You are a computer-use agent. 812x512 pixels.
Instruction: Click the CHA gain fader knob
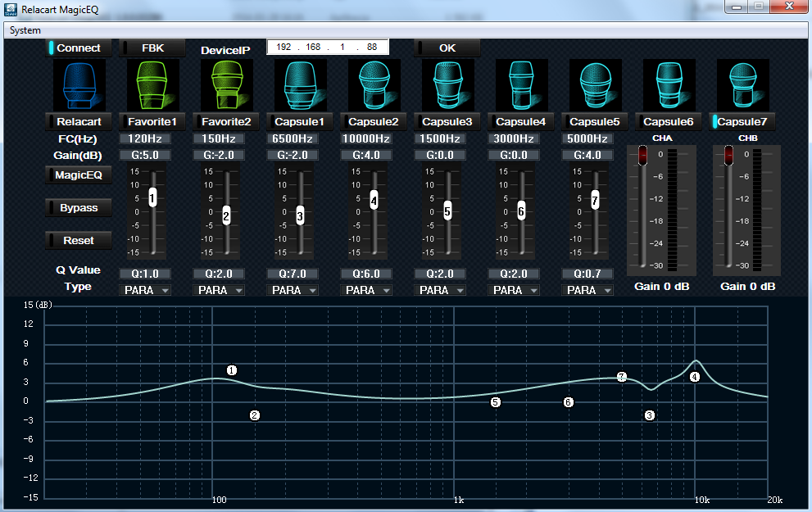[x=642, y=156]
